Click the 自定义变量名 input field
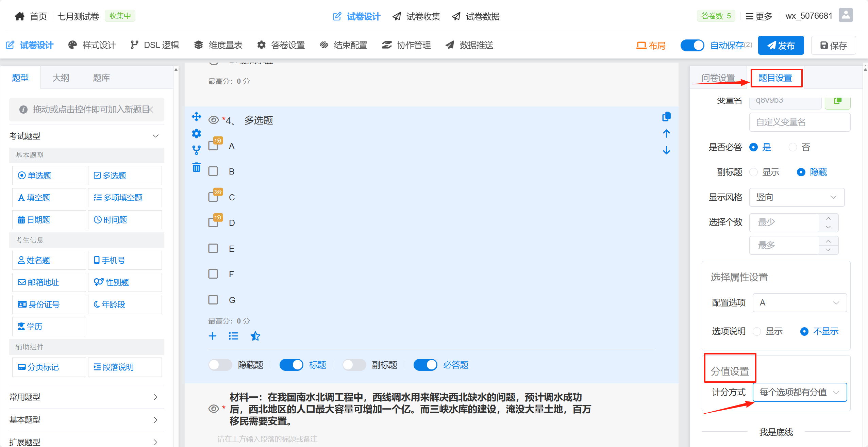 (799, 122)
